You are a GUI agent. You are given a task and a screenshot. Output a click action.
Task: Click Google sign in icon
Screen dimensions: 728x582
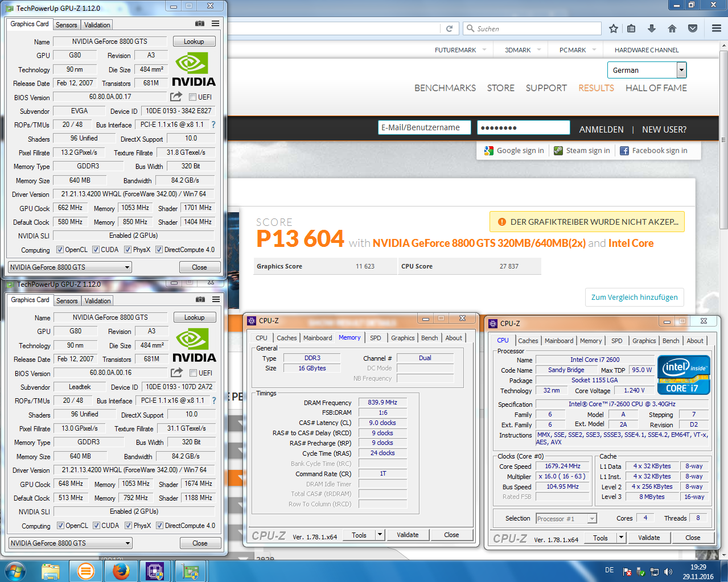(489, 151)
